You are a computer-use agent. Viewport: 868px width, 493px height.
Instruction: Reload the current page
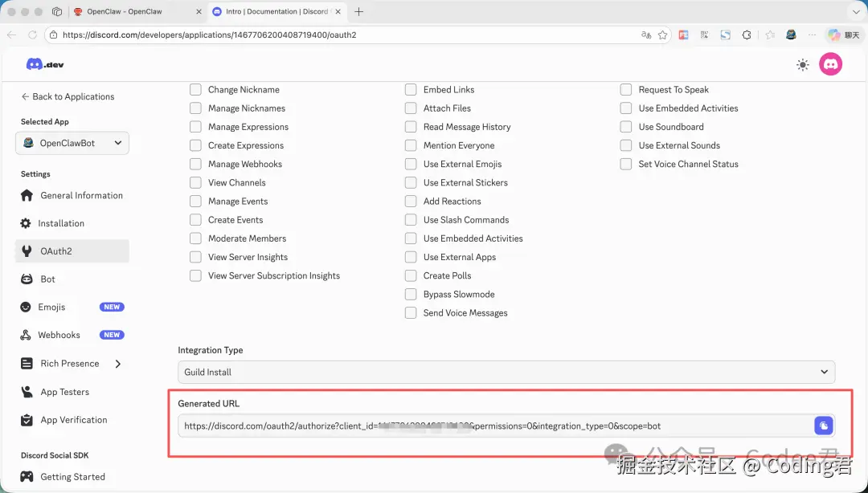(x=32, y=35)
